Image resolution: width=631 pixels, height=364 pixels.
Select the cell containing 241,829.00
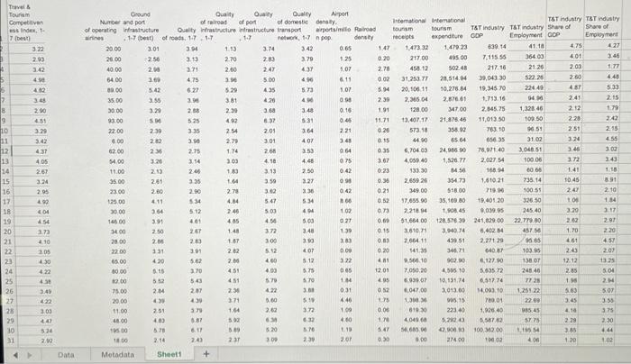click(488, 221)
